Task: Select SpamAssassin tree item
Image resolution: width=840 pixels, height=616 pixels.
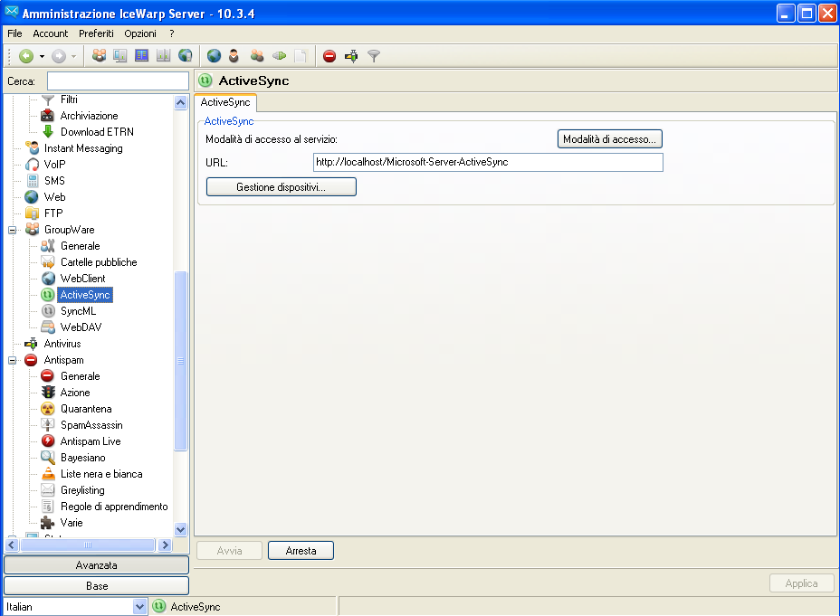Action: (x=91, y=425)
